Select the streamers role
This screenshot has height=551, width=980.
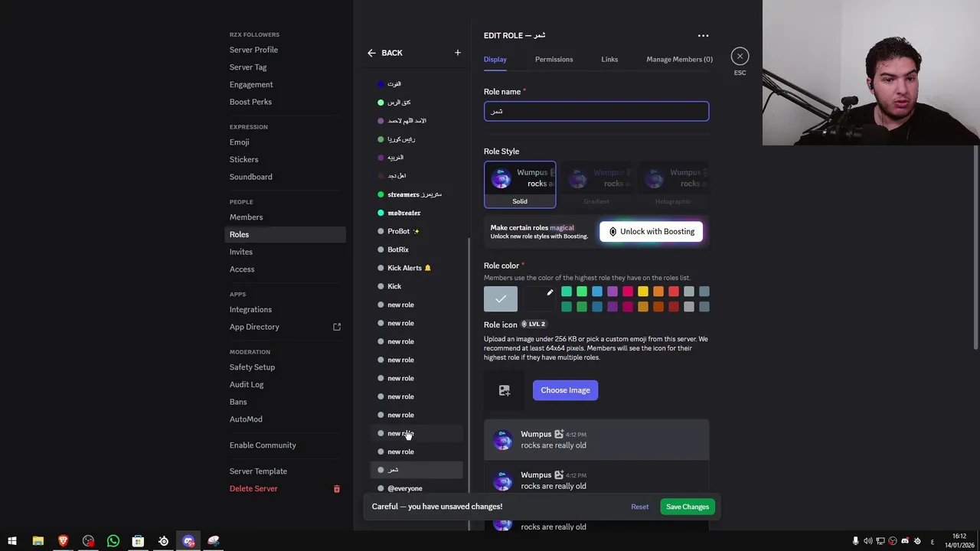pos(417,194)
